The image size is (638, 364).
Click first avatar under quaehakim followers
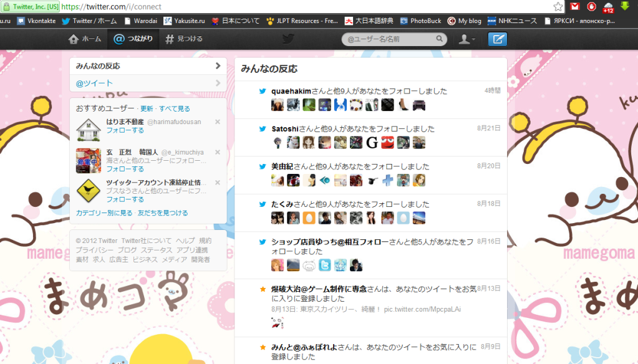278,105
